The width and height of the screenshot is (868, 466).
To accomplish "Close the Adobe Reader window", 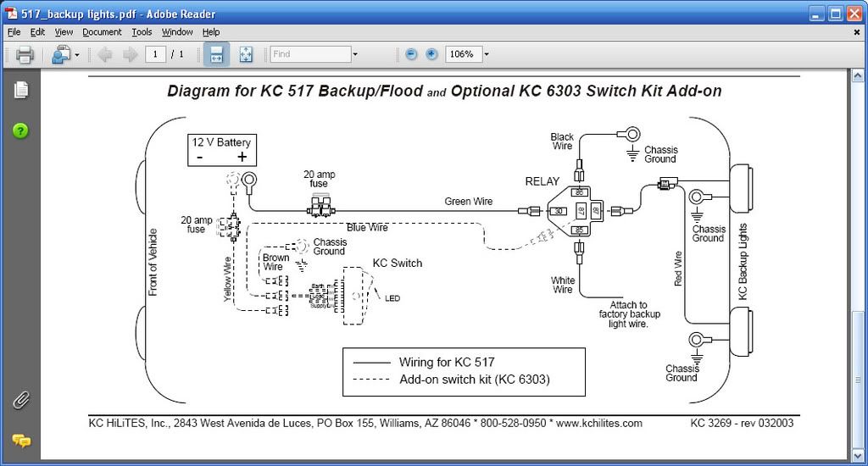I will [855, 14].
